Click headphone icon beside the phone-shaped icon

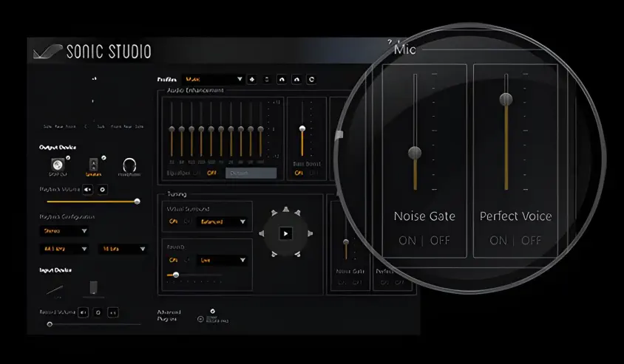click(x=282, y=80)
